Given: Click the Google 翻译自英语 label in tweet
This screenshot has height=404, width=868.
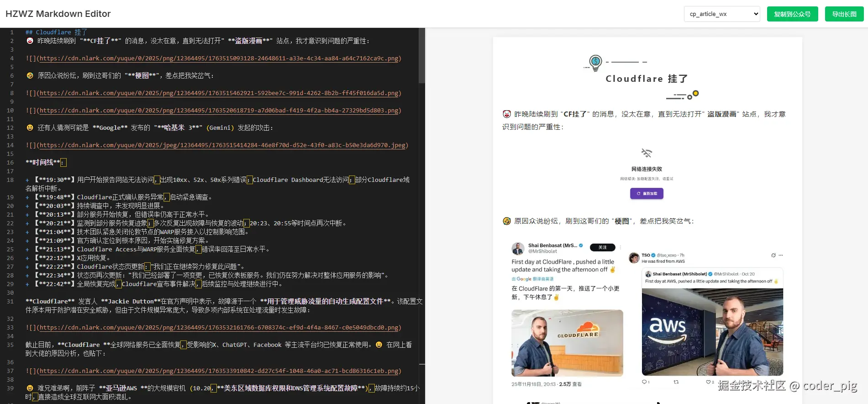Looking at the screenshot, I should tap(532, 279).
